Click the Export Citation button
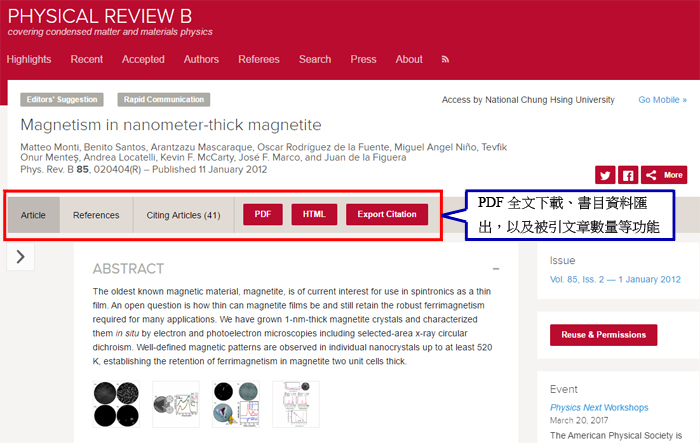Screen dimensions: 700x443 [x=387, y=215]
